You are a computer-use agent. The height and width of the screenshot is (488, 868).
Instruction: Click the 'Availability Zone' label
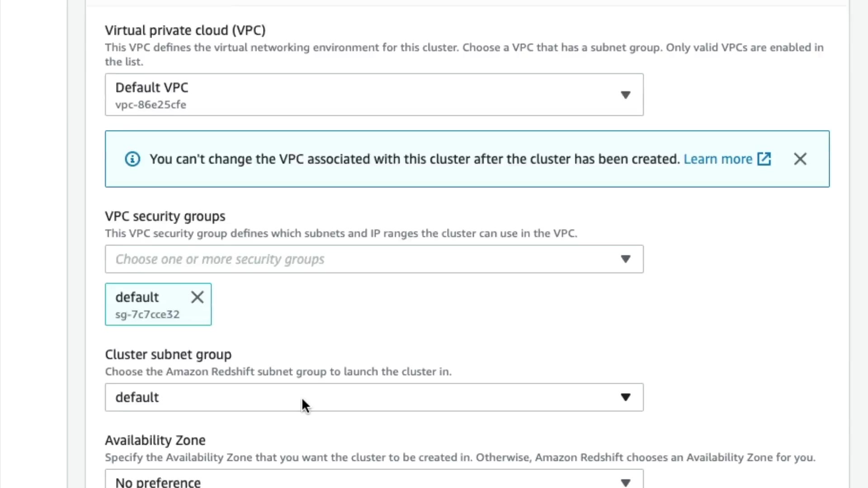point(155,441)
